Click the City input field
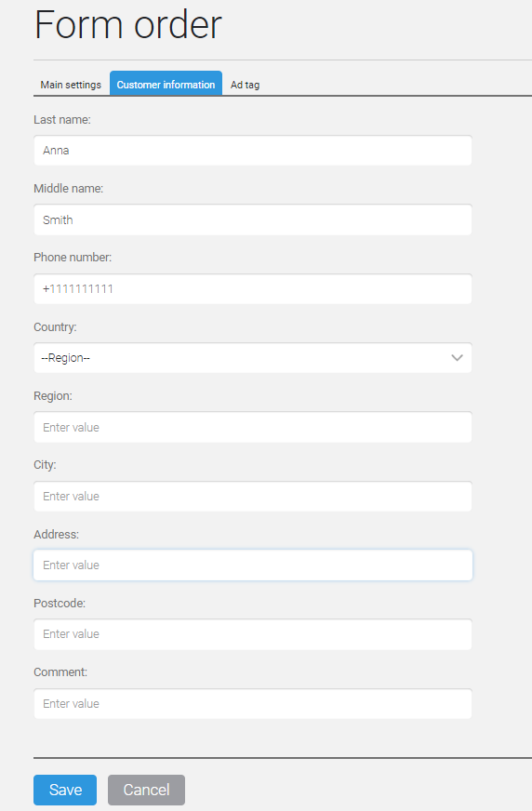The image size is (532, 811). 253,496
